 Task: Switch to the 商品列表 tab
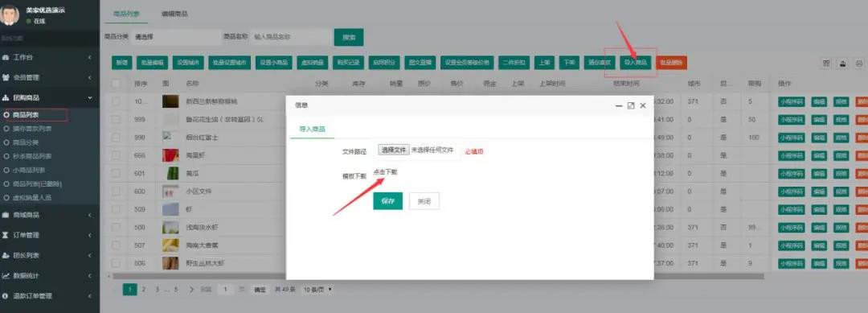(127, 14)
